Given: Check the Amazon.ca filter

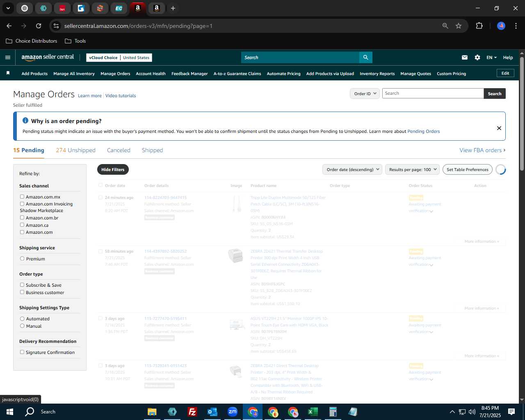Looking at the screenshot, I should [22, 225].
